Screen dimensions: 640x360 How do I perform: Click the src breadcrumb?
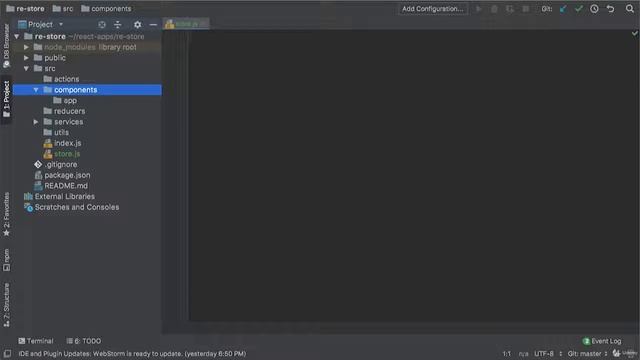pyautogui.click(x=63, y=9)
